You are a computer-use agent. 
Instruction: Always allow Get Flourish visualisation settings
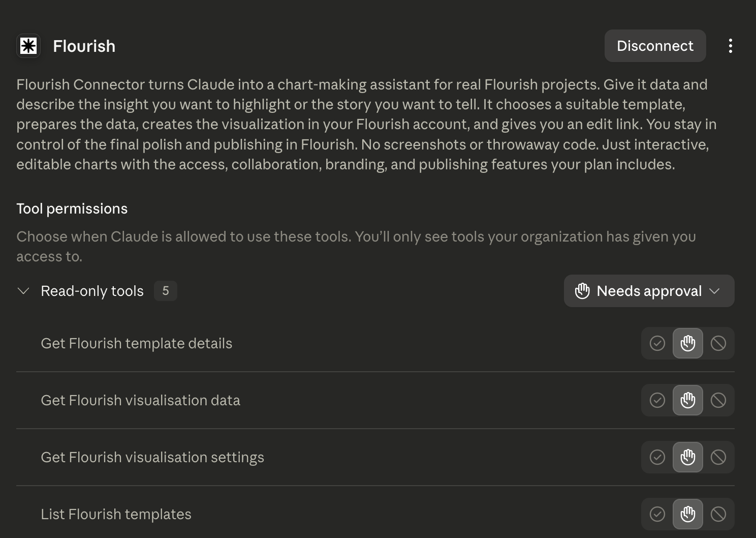(657, 457)
